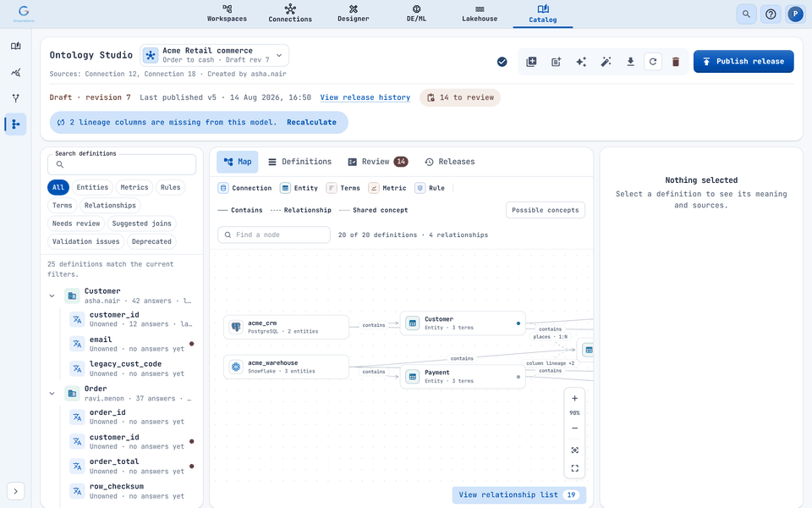
Task: Select the Metrics filter chip
Action: tap(134, 187)
